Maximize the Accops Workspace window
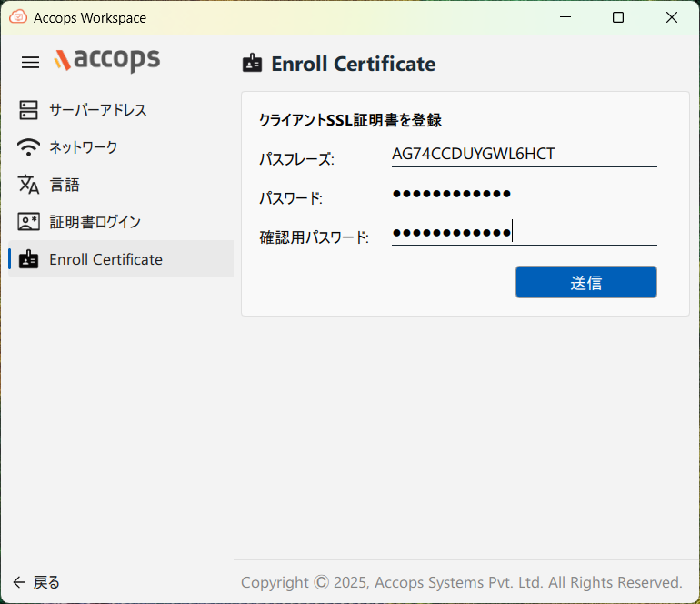This screenshot has height=604, width=700. point(618,17)
